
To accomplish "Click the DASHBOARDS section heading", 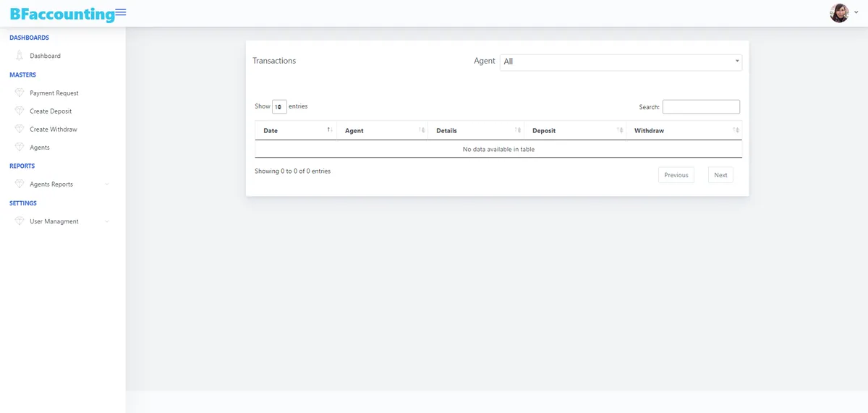I will [29, 38].
